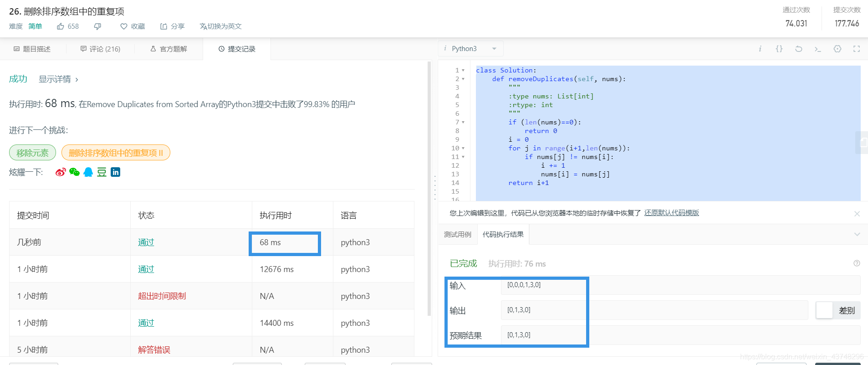868x365 pixels.
Task: Click the reset code icon
Action: pos(798,49)
